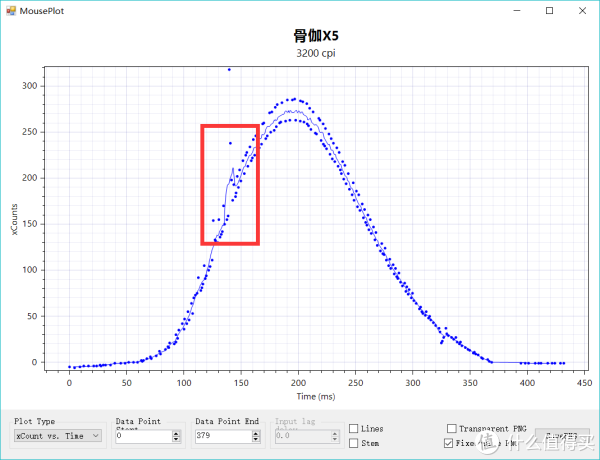Decrease the Data Point Start value
The height and width of the screenshot is (460, 600).
coord(176,439)
